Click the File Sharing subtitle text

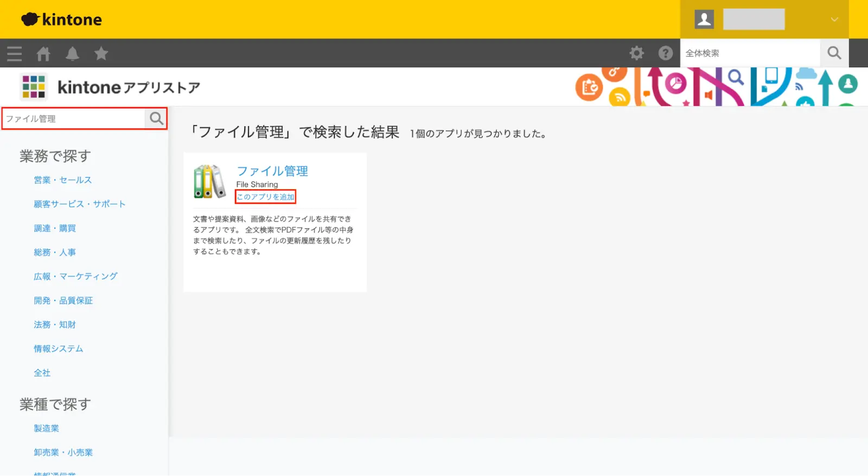[257, 184]
